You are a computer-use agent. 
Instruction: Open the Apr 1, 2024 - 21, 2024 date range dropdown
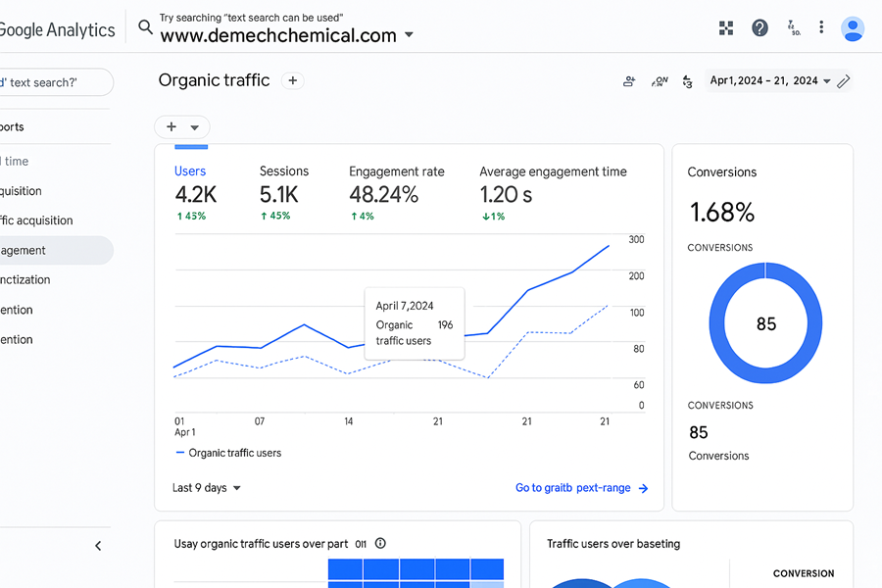coord(770,81)
